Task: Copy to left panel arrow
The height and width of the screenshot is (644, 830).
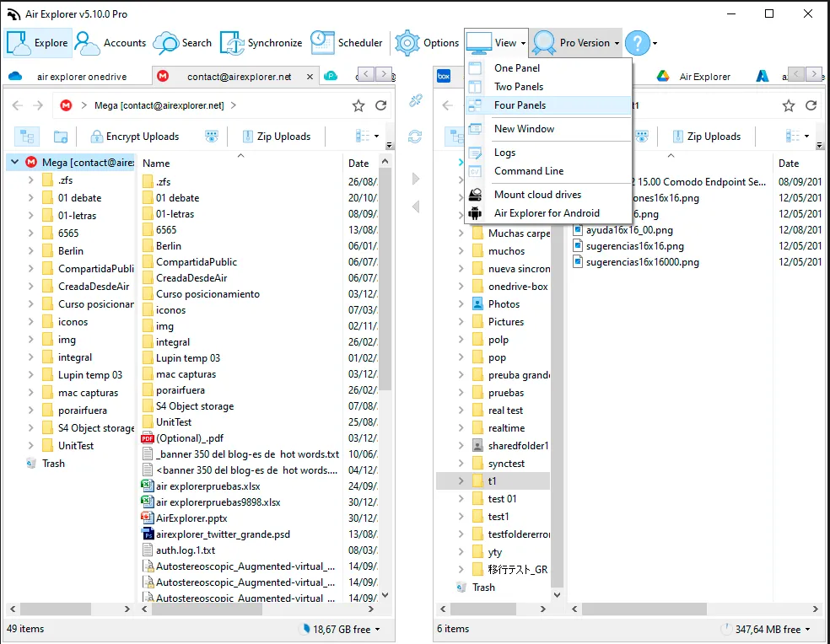Action: 416,207
